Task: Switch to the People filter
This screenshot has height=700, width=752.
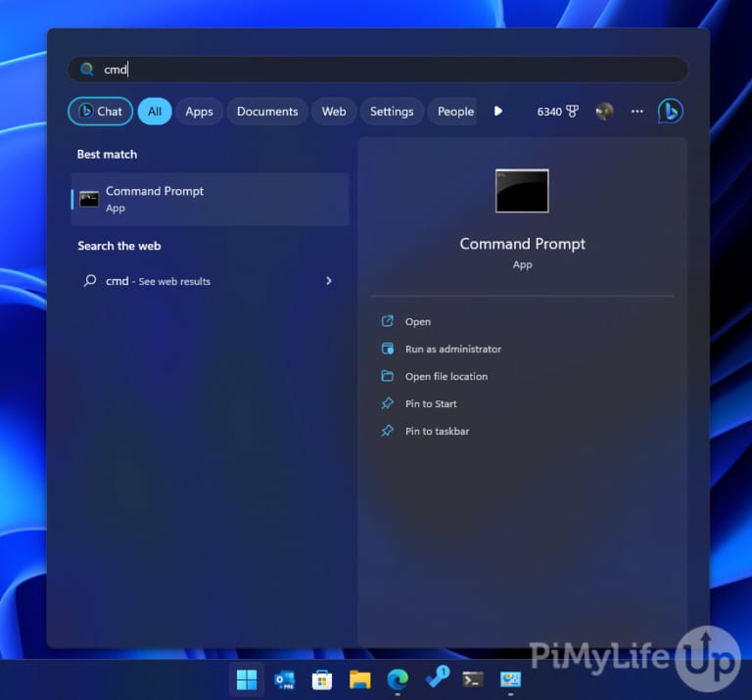Action: (x=453, y=112)
